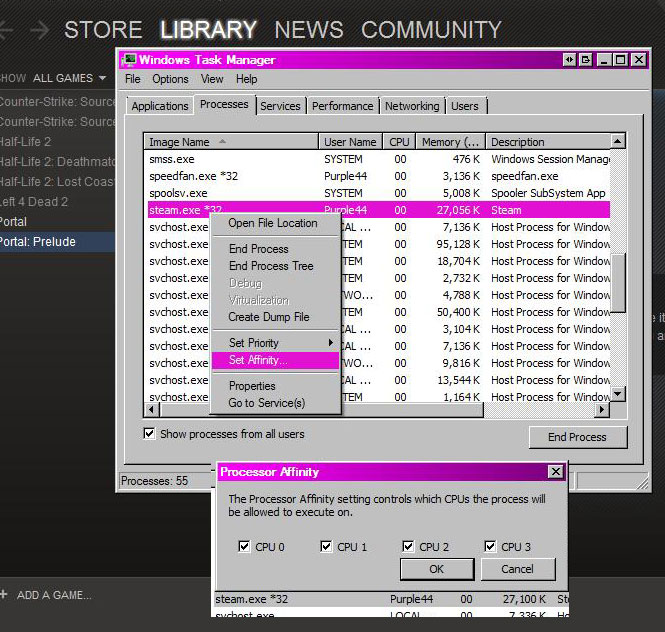This screenshot has height=632, width=665.
Task: Toggle the CPU 2 affinity checkbox
Action: [408, 546]
